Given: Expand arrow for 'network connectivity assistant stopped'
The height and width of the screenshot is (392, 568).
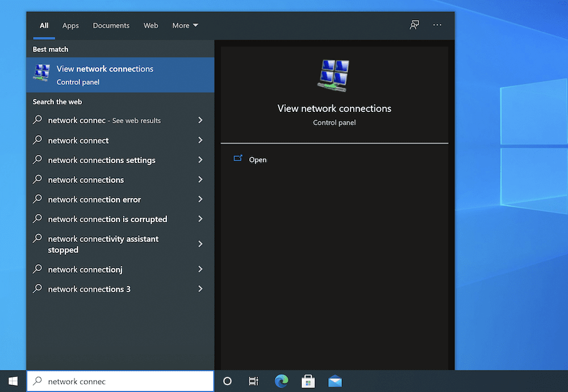Looking at the screenshot, I should (201, 244).
